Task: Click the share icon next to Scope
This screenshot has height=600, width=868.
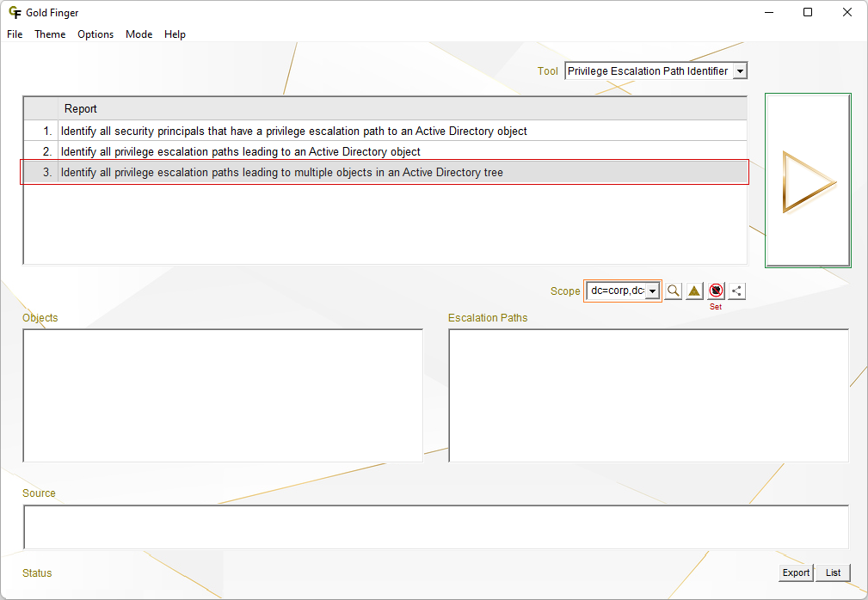Action: pyautogui.click(x=736, y=291)
